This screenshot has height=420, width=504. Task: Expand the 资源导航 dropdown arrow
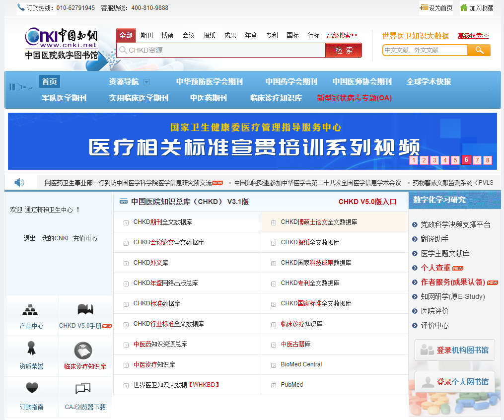point(146,82)
